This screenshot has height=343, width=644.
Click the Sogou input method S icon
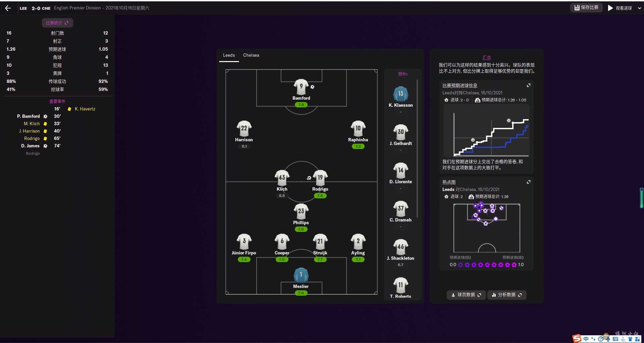point(577,339)
